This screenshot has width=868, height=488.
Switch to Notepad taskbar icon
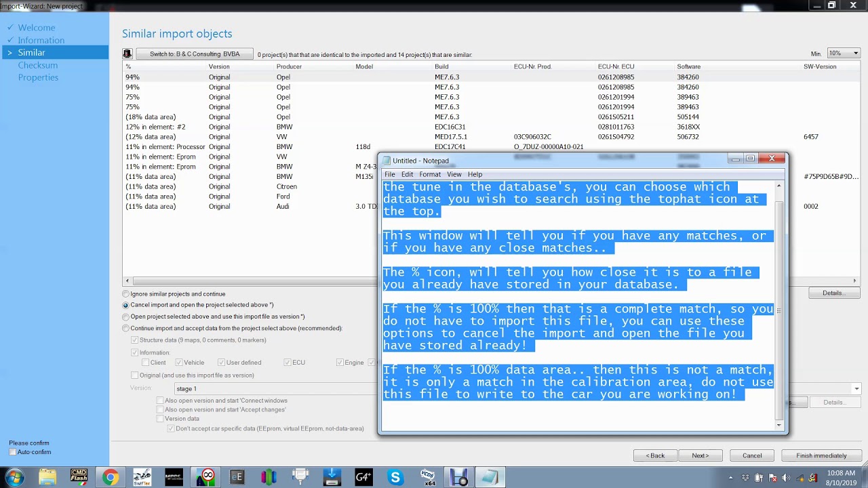coord(490,477)
